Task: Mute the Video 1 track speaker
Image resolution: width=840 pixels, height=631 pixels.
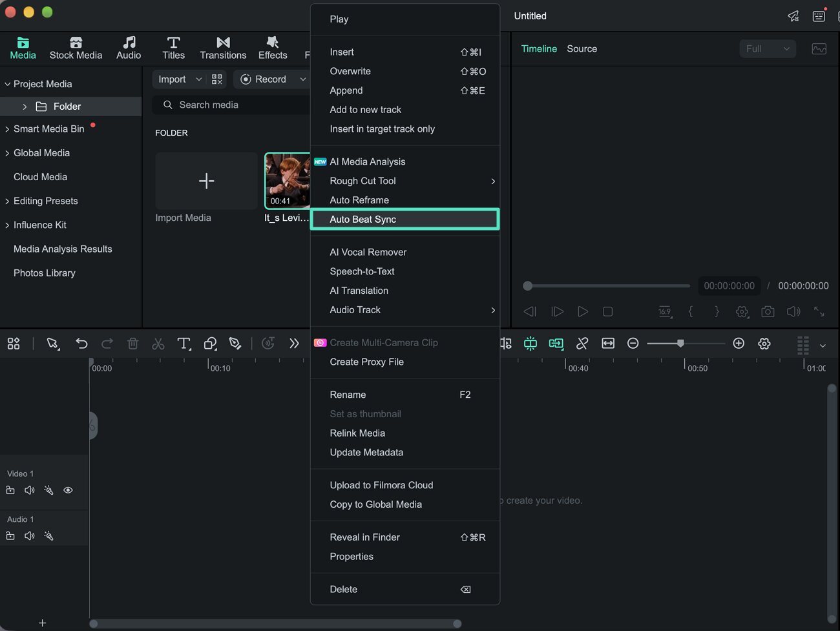Action: click(x=30, y=491)
